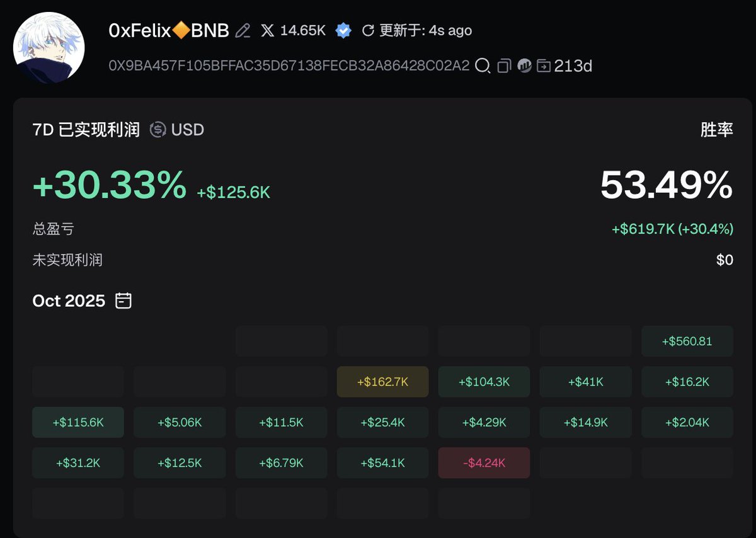Click the 213d wallet age label

tap(573, 66)
